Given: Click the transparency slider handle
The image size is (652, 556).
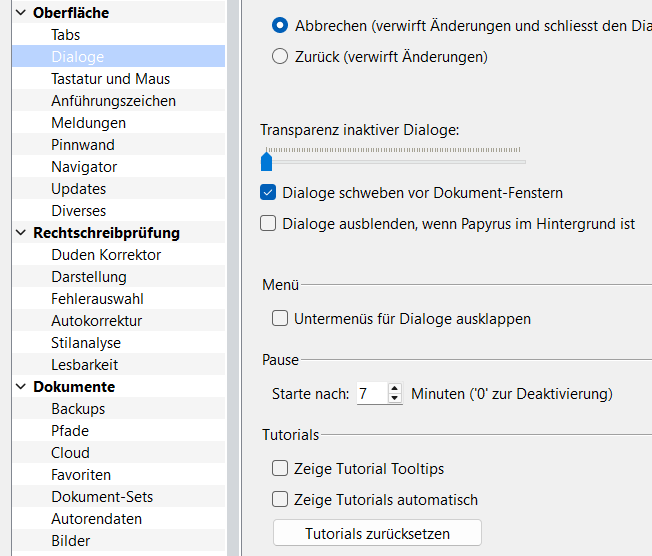Looking at the screenshot, I should click(266, 161).
